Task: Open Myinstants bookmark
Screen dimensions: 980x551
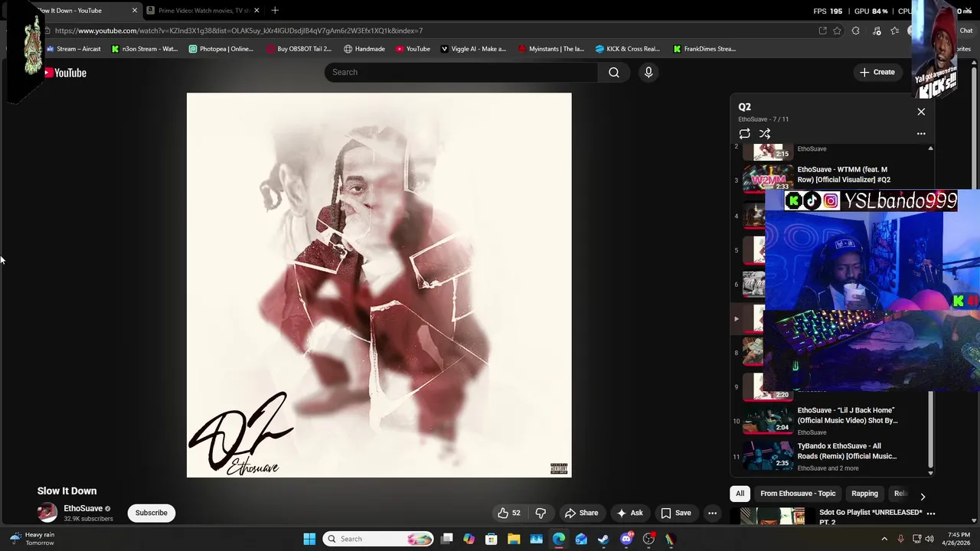Action: [551, 49]
